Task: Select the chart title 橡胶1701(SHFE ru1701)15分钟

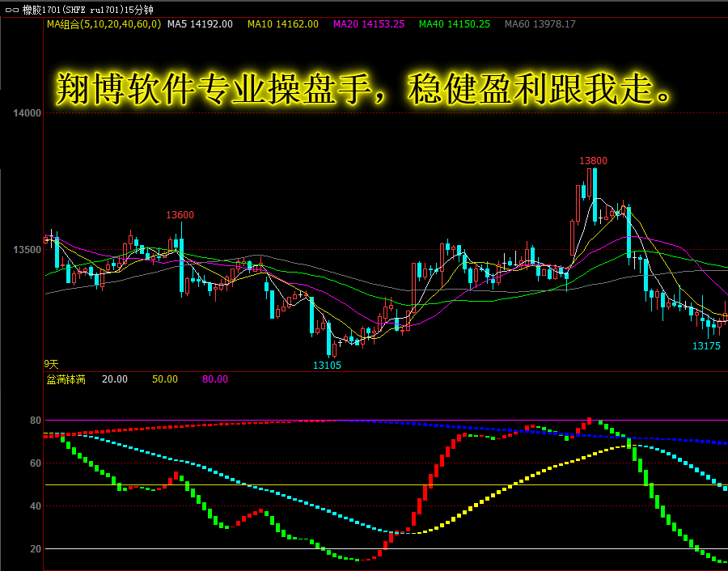Action: 87,9
